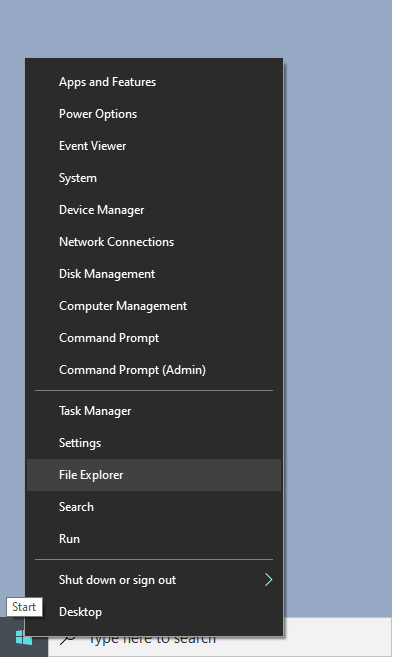
Task: Open Device Manager
Action: tap(154, 210)
